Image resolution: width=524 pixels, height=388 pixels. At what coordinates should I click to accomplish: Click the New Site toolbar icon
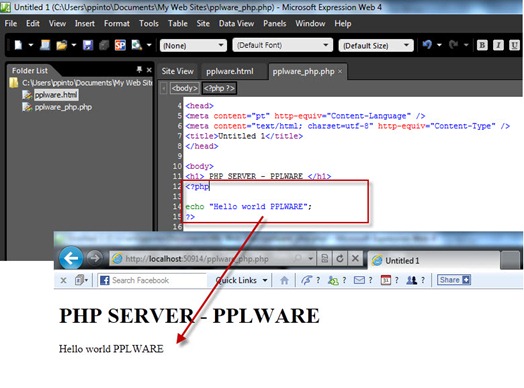pos(45,45)
